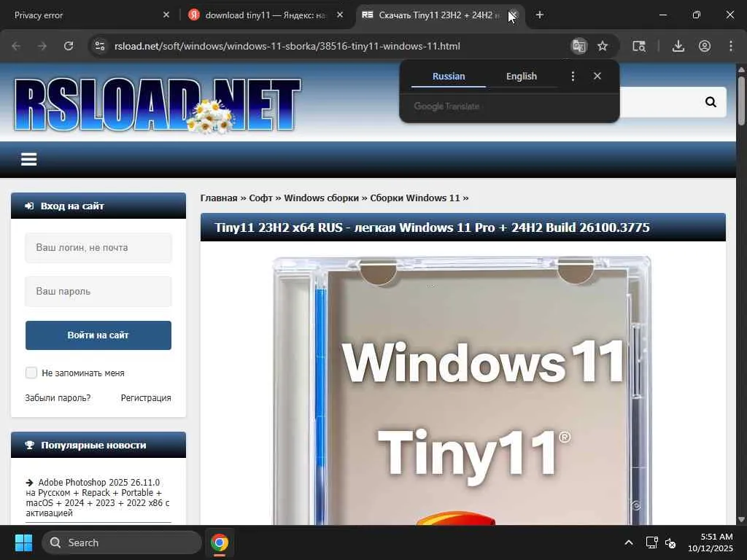
Task: Reload the rsload.net page
Action: click(69, 46)
